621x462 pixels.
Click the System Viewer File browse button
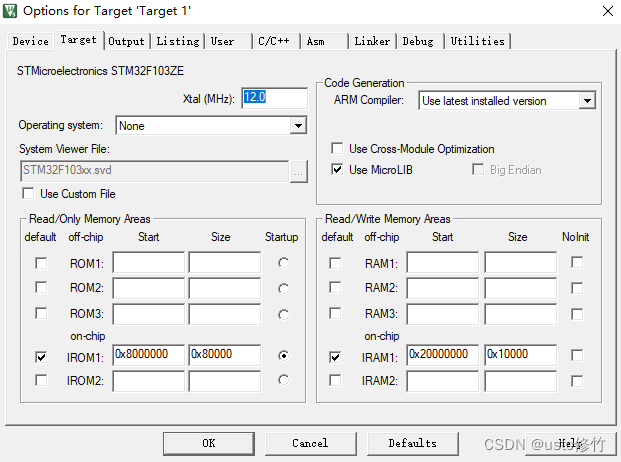coord(299,171)
